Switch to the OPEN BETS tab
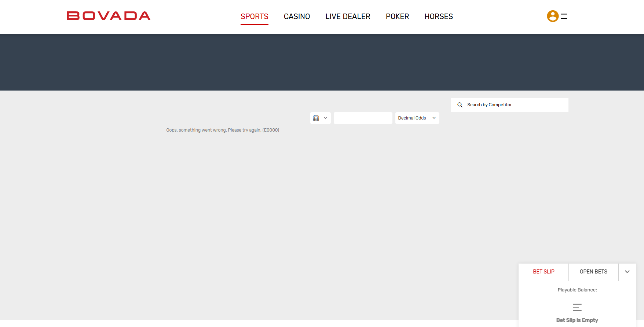The height and width of the screenshot is (327, 644). [593, 272]
